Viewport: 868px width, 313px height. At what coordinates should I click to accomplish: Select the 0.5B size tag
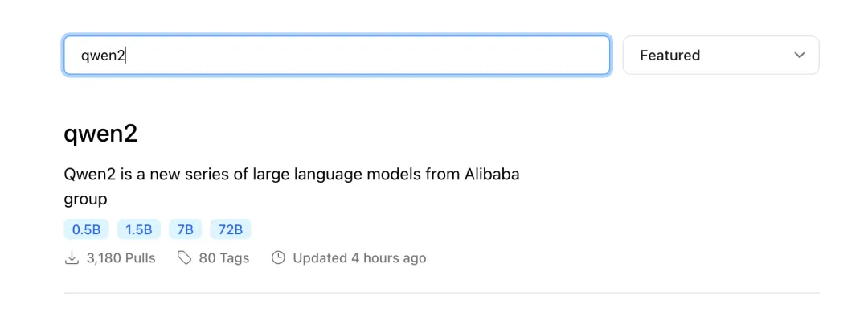86,229
